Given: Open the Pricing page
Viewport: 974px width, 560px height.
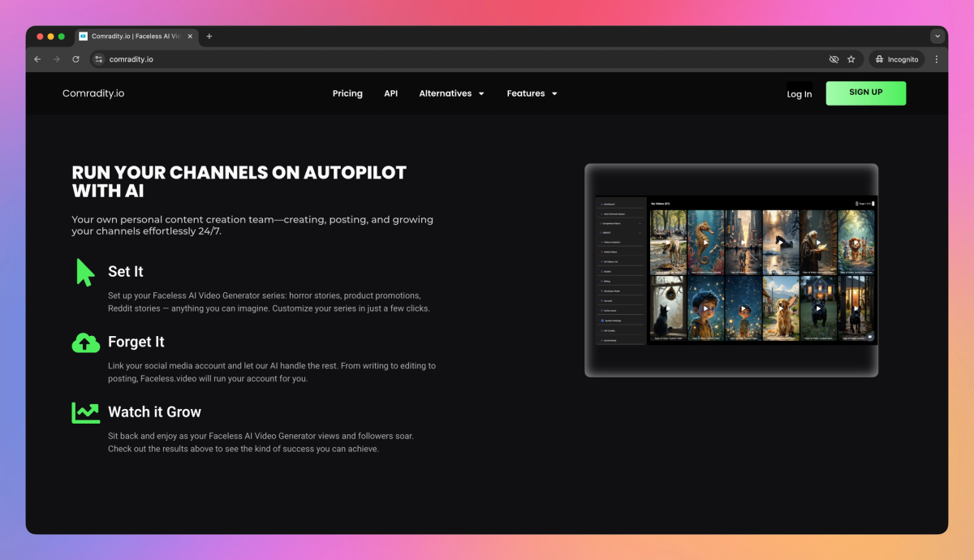Looking at the screenshot, I should coord(347,93).
